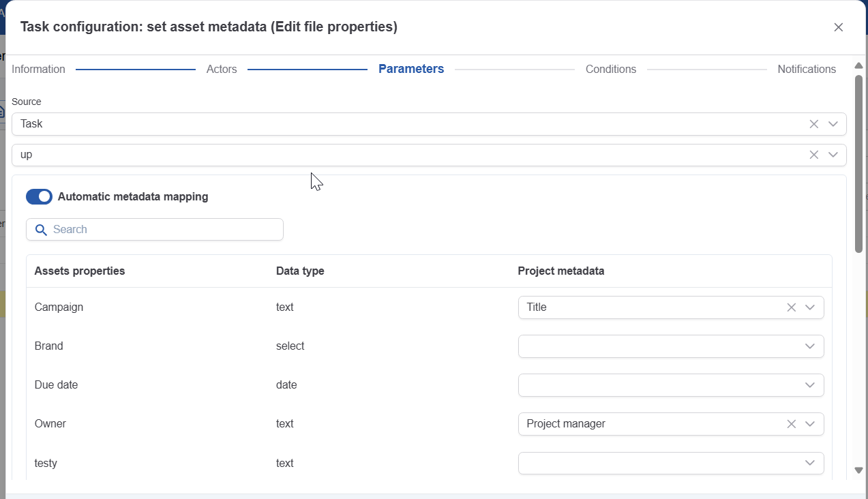Click the asset properties Search field
The height and width of the screenshot is (499, 868).
[x=164, y=230]
